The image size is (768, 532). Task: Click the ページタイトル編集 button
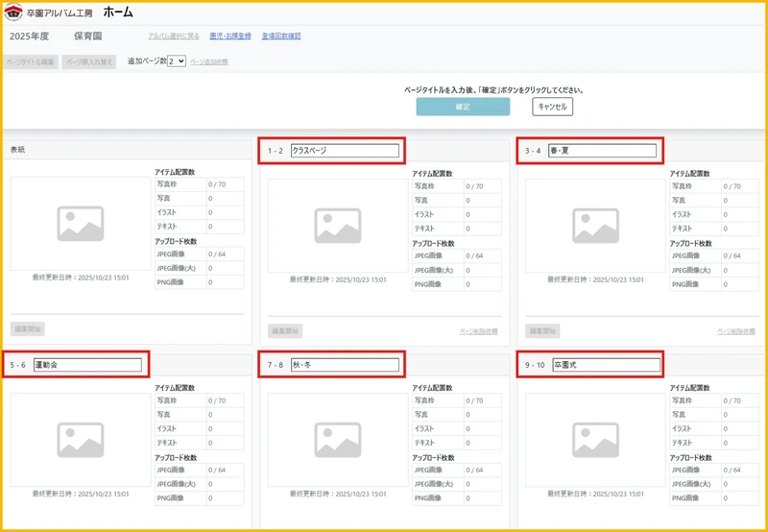[31, 61]
